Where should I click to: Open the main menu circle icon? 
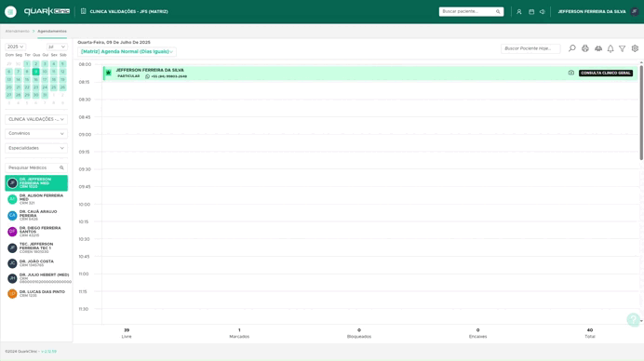click(10, 11)
